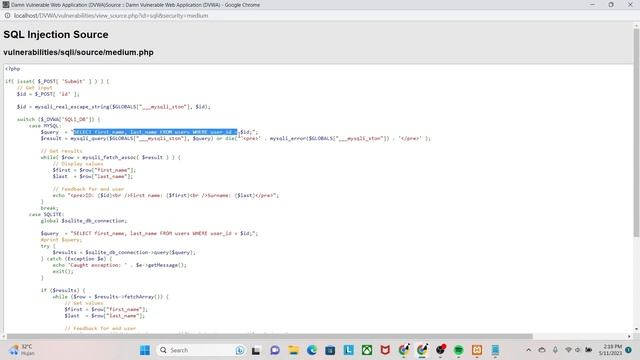Click vulnerabilities/sqli/source/medium.php path text

[x=78, y=52]
